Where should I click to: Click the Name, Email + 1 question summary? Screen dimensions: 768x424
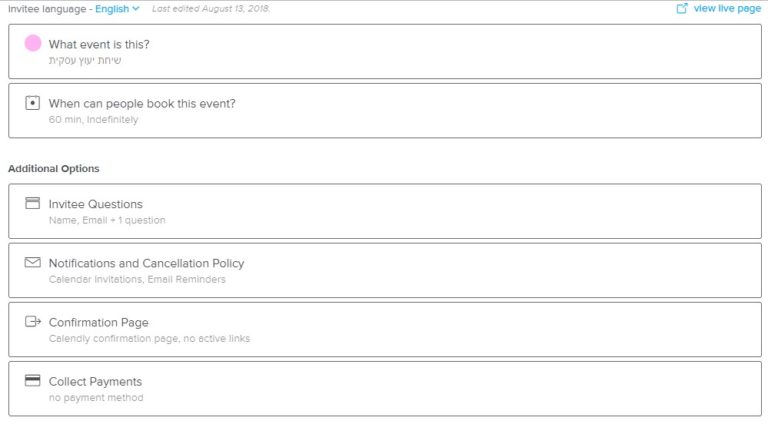(x=107, y=220)
